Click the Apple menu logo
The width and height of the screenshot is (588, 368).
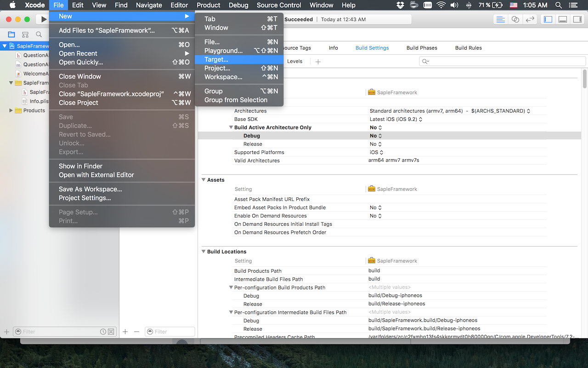click(12, 5)
